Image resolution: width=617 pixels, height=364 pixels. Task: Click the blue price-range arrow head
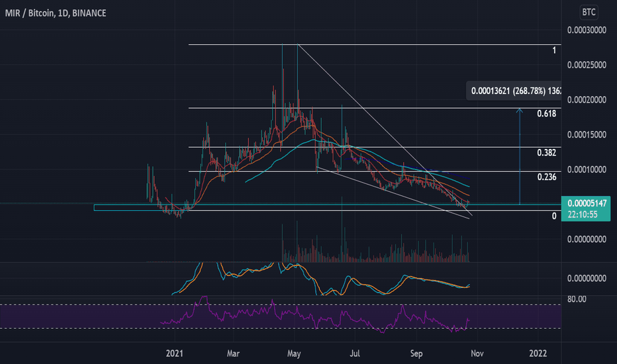click(520, 111)
